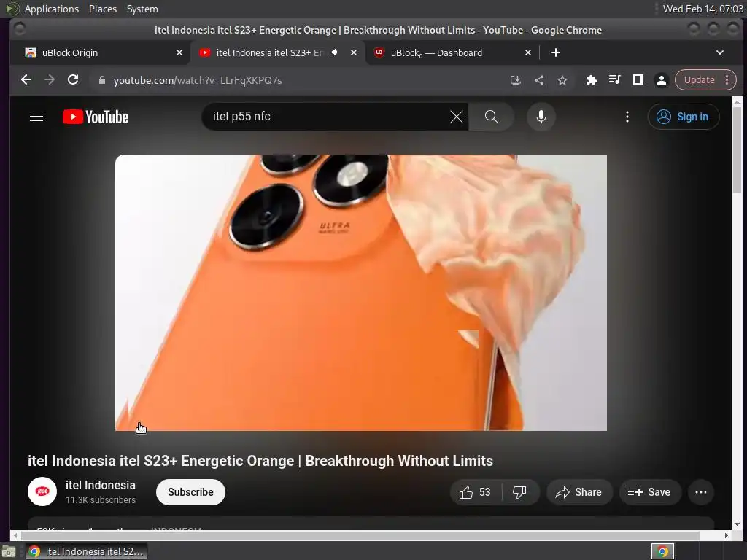Open more actions ellipsis button
Screen dimensions: 747x560
click(701, 492)
